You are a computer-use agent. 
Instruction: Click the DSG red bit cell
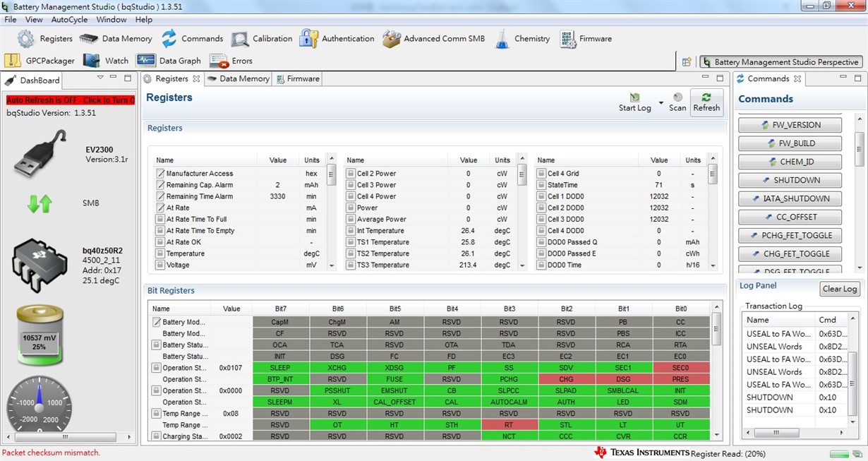[x=623, y=379]
